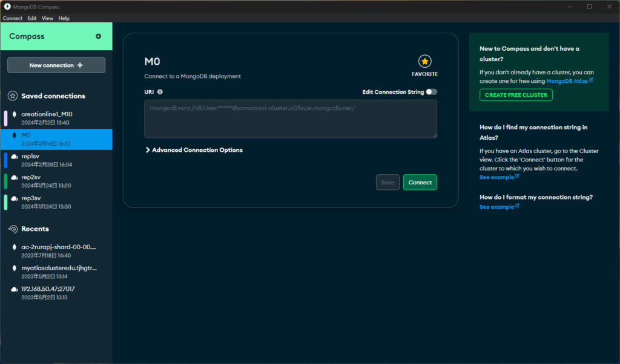This screenshot has height=364, width=620.
Task: Open See example link for formatting connection string
Action: click(x=496, y=207)
